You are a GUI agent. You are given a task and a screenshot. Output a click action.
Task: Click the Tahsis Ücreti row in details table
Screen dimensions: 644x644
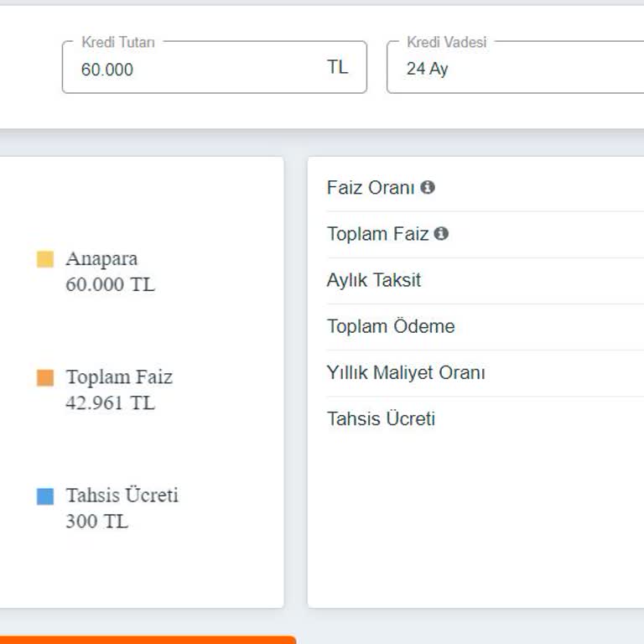point(486,419)
